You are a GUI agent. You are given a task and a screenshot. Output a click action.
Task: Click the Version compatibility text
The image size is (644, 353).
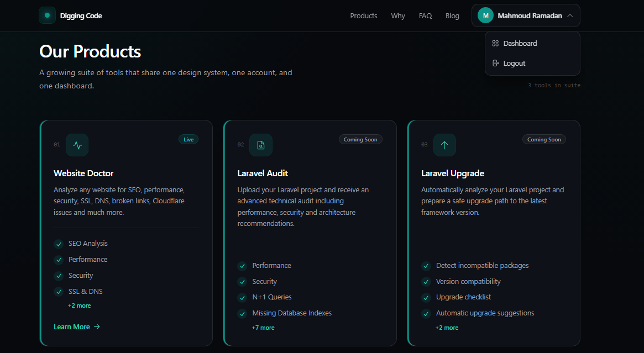click(x=468, y=282)
